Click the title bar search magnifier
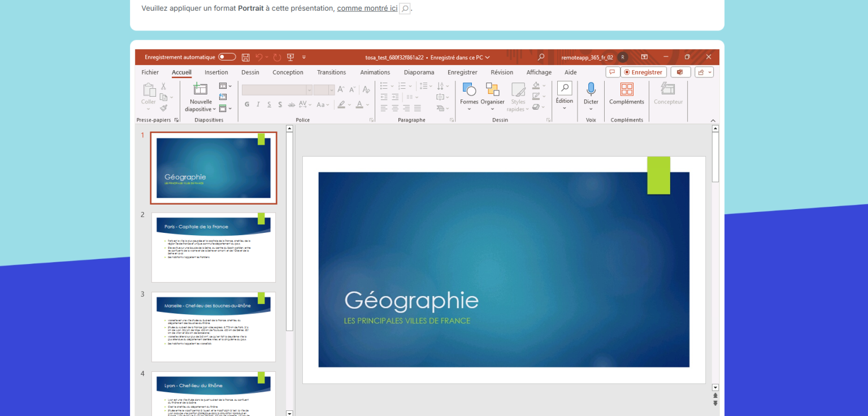Screen dimensions: 868x416 pos(541,57)
